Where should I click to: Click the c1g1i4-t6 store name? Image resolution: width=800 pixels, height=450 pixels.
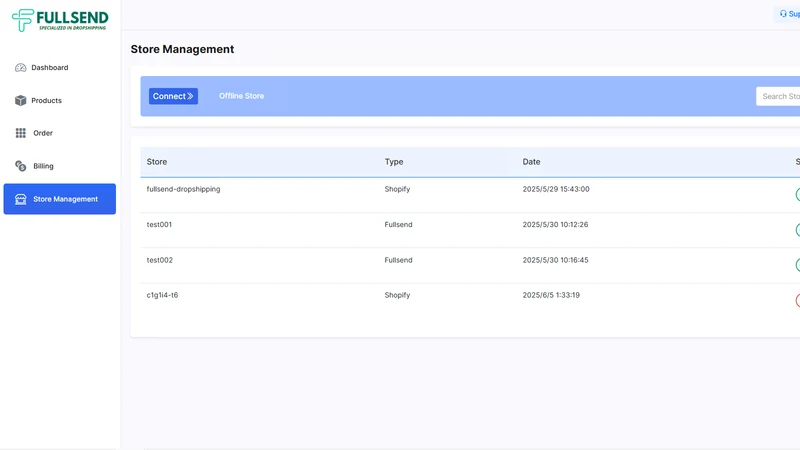coord(162,295)
